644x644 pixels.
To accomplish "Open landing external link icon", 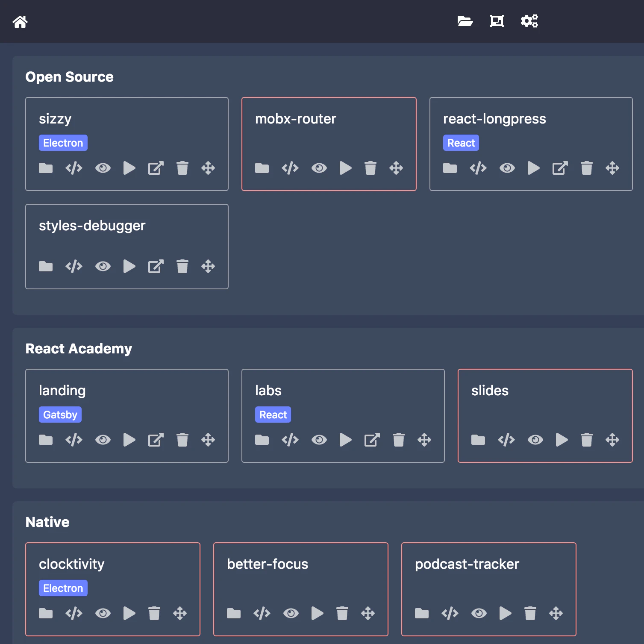I will 156,440.
